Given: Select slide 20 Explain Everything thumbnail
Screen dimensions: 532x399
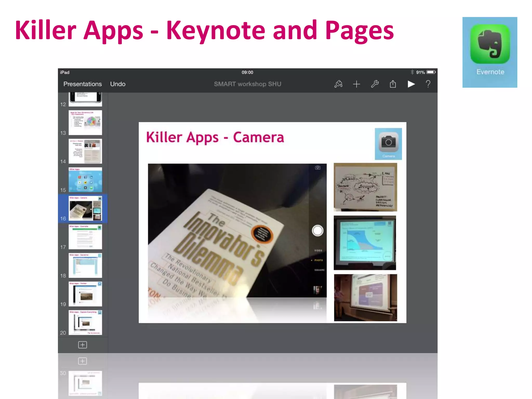Looking at the screenshot, I should [x=85, y=323].
